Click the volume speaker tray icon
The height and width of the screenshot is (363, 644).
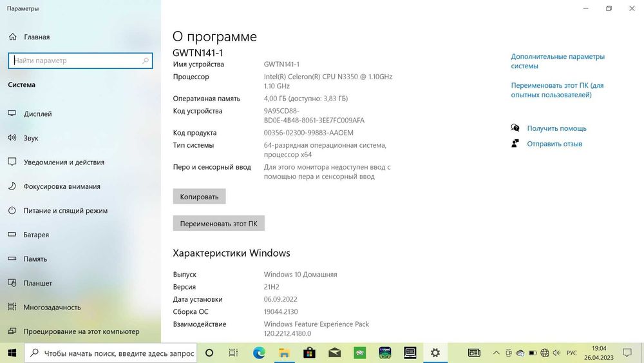(556, 353)
